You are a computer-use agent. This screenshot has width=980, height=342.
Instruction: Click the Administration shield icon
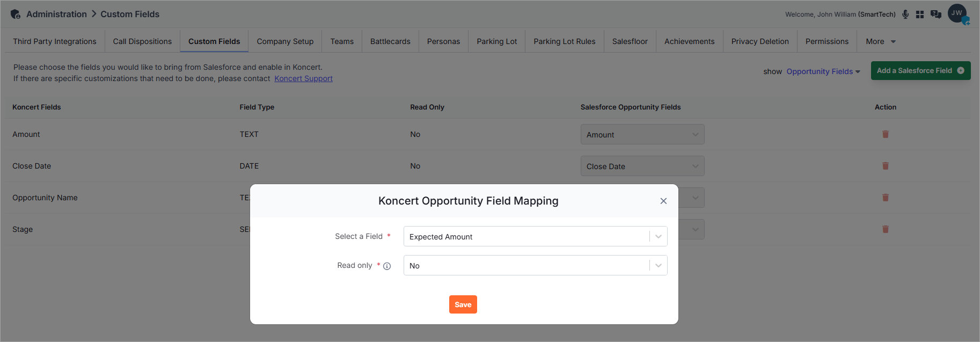[x=16, y=14]
